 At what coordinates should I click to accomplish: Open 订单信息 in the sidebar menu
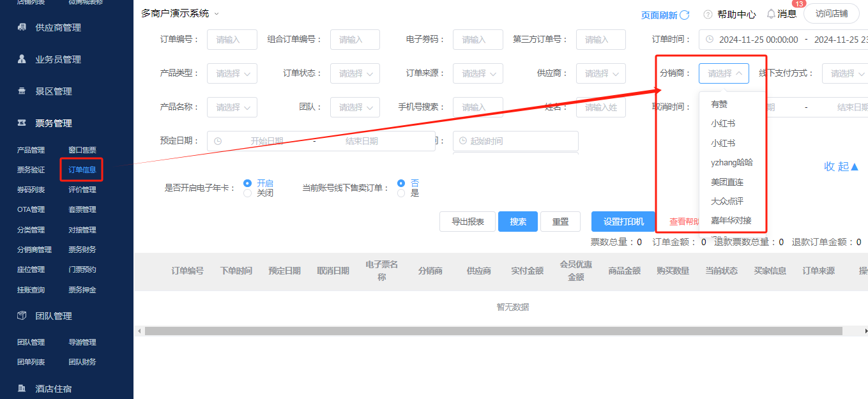(x=82, y=170)
